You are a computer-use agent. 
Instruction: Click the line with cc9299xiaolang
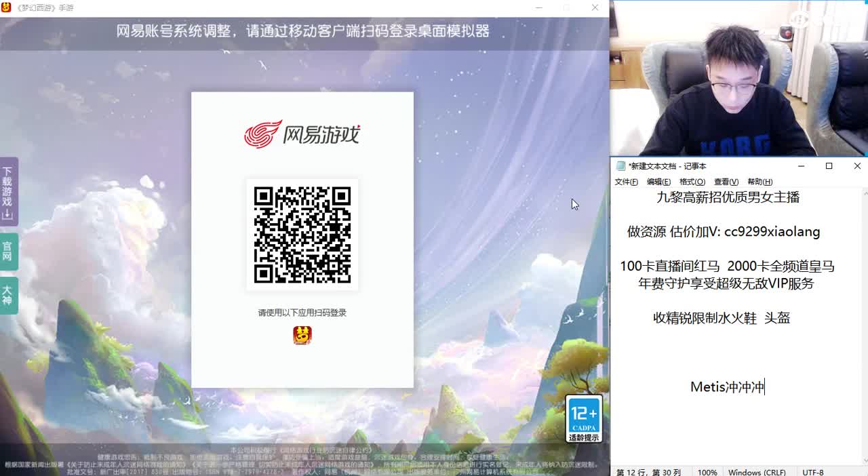[724, 232]
